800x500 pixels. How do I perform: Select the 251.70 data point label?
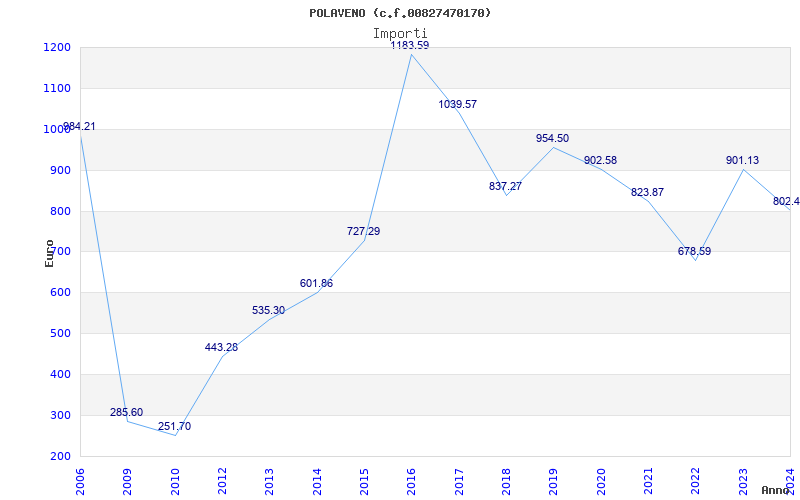click(x=171, y=427)
